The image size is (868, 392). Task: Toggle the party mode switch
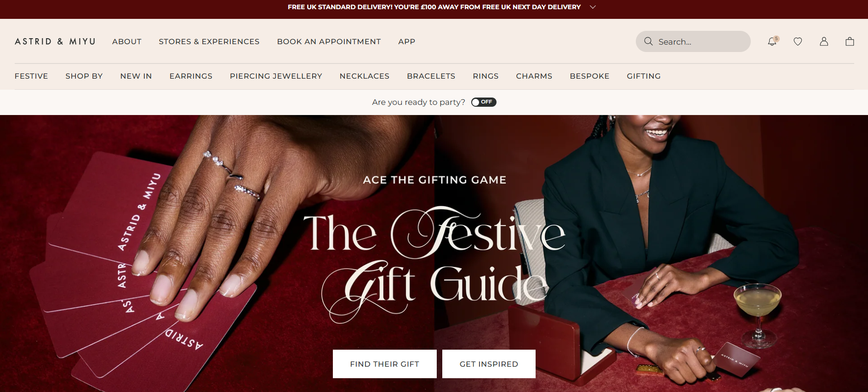point(484,102)
